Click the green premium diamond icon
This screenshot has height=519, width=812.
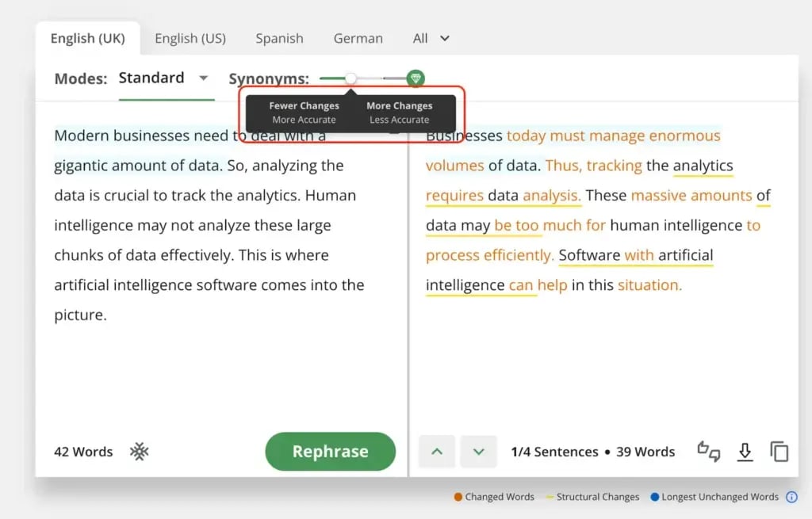tap(415, 78)
